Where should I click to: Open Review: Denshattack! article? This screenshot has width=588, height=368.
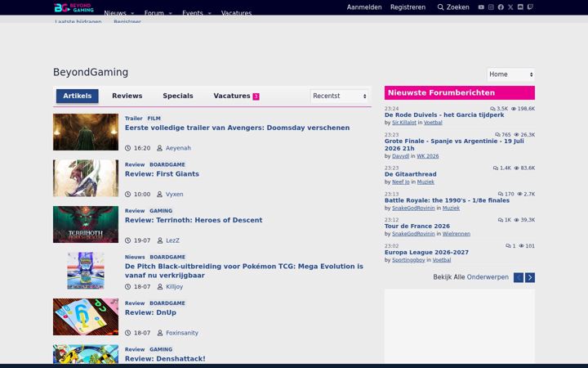tap(165, 359)
